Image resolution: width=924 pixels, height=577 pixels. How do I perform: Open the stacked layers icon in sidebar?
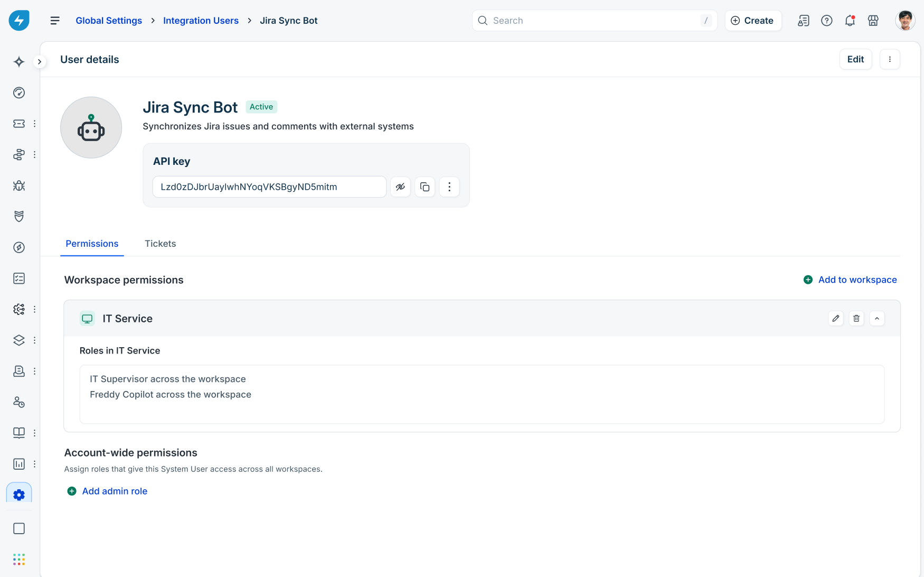point(19,340)
